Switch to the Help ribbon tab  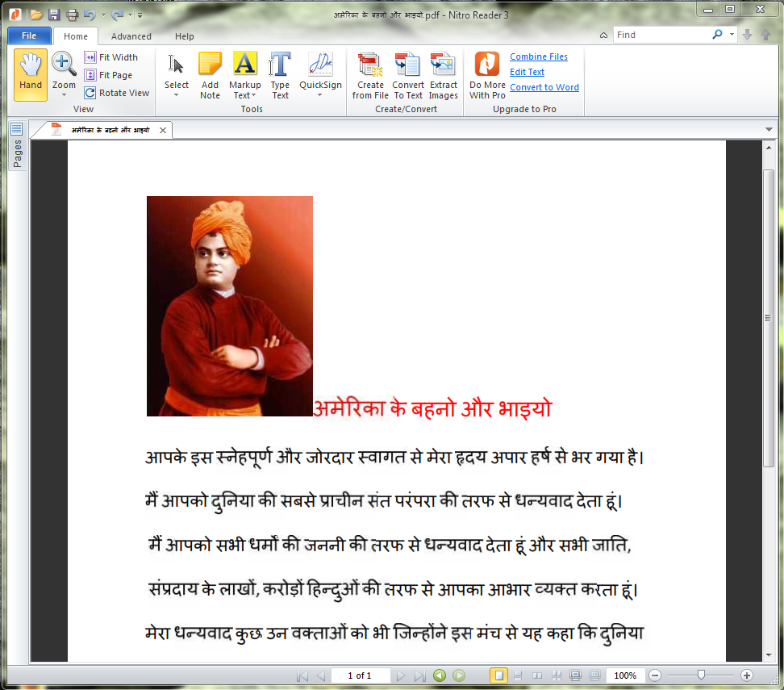click(185, 36)
